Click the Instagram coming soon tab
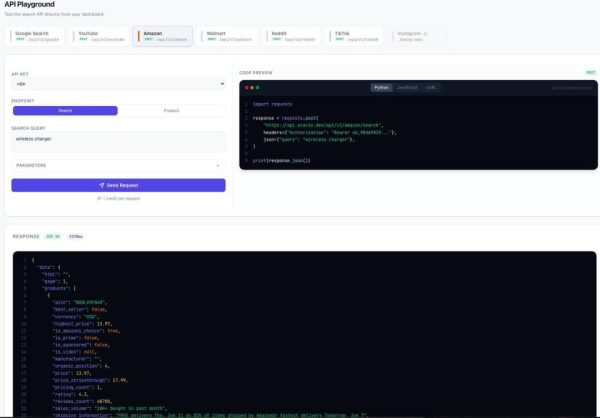Viewport: 600px width, 418px height. point(417,36)
